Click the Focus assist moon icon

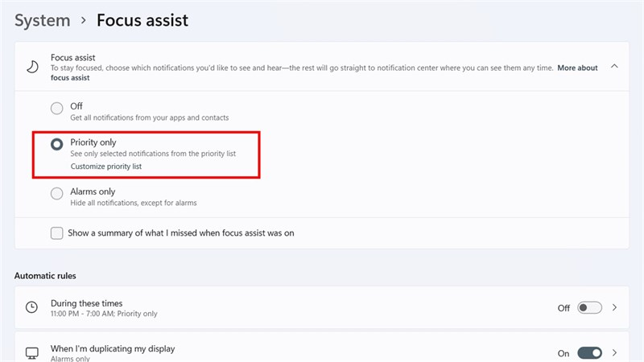[32, 67]
